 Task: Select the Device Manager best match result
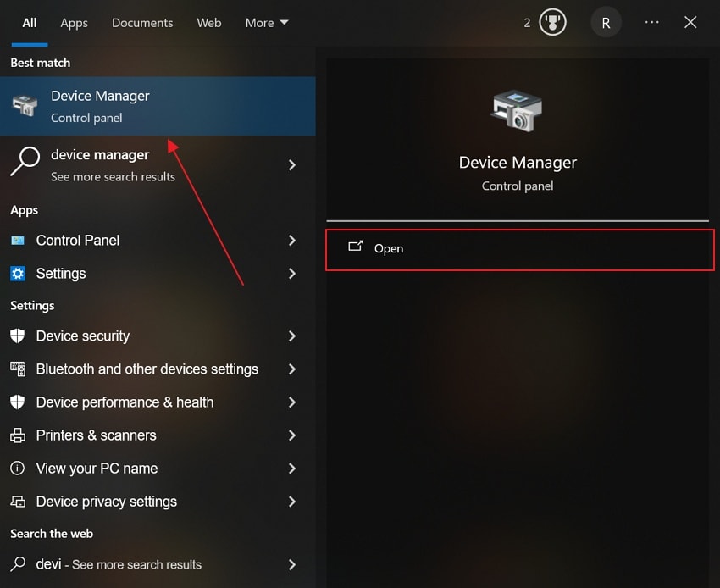[158, 106]
